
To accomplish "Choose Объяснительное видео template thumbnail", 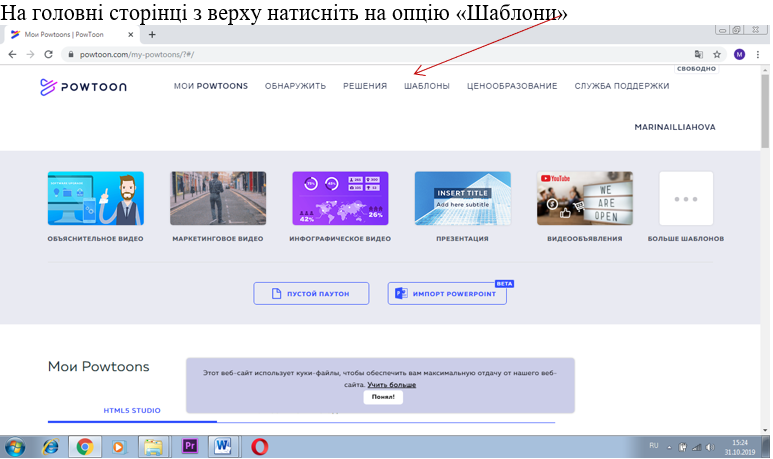I will 96,198.
